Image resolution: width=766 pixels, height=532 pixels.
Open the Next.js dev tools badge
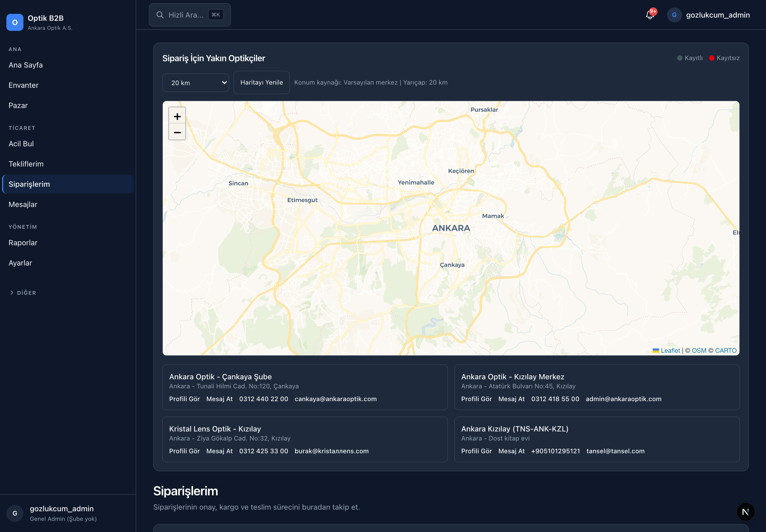745,512
